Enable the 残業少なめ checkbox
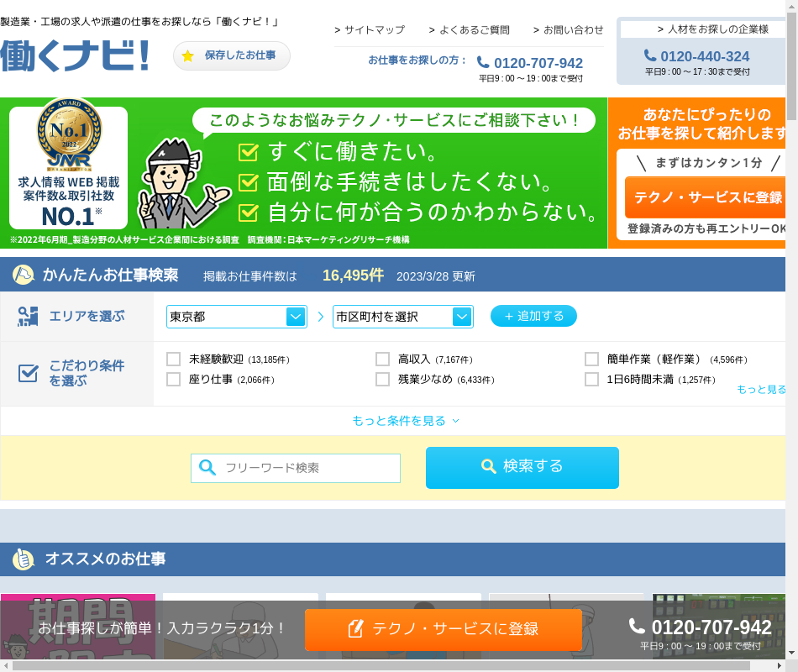 click(x=383, y=380)
